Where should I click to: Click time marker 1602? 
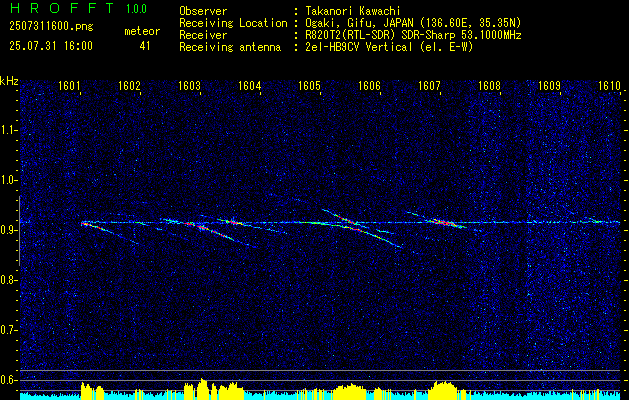[x=129, y=86]
